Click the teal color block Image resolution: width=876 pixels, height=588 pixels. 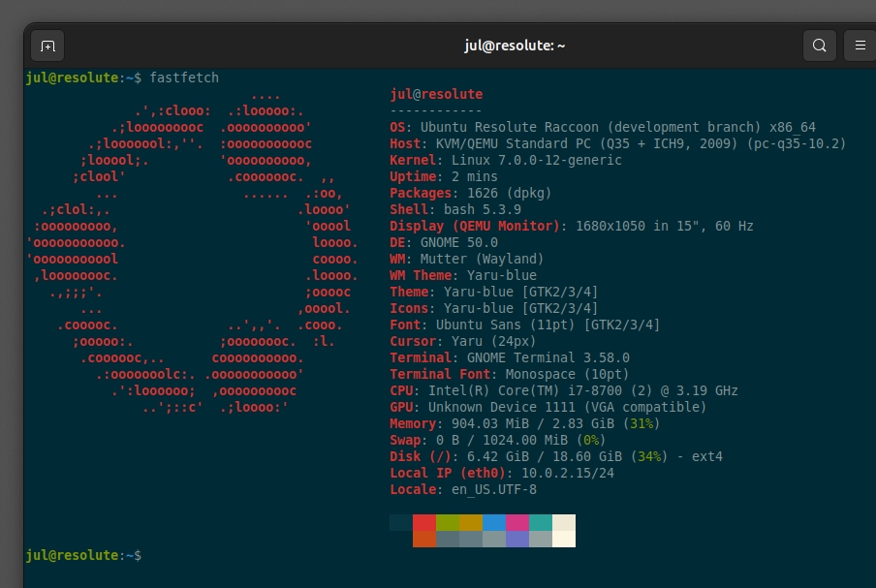(541, 523)
